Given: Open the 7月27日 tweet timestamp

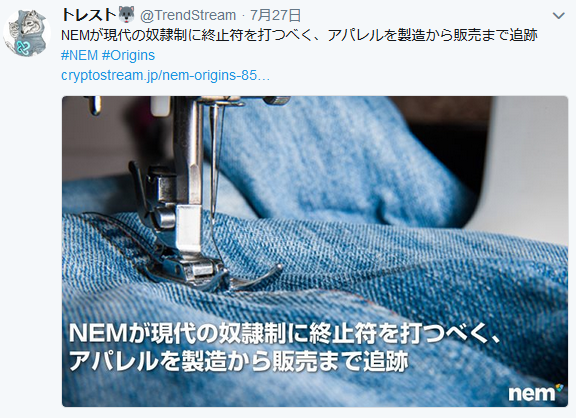Looking at the screenshot, I should tap(275, 15).
